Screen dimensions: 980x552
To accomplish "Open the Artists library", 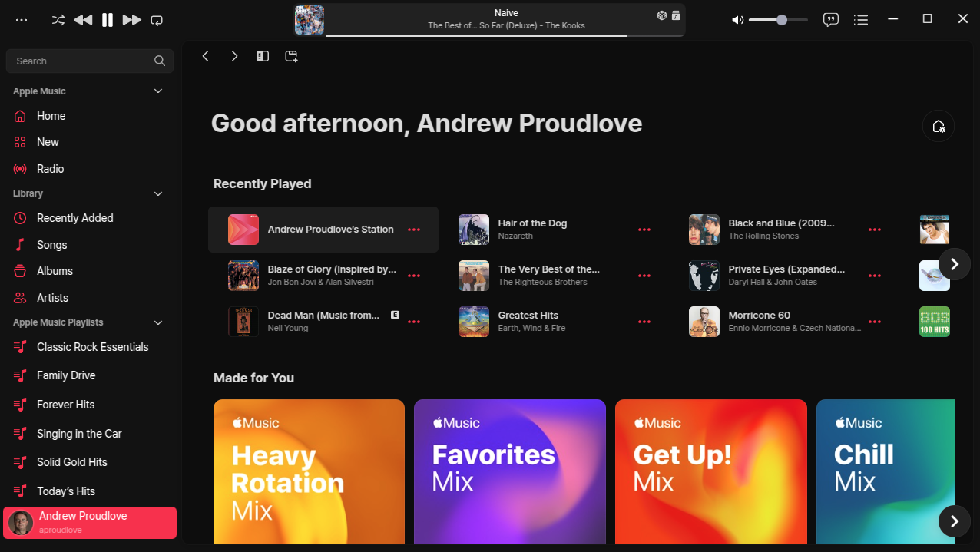I will click(x=90, y=298).
